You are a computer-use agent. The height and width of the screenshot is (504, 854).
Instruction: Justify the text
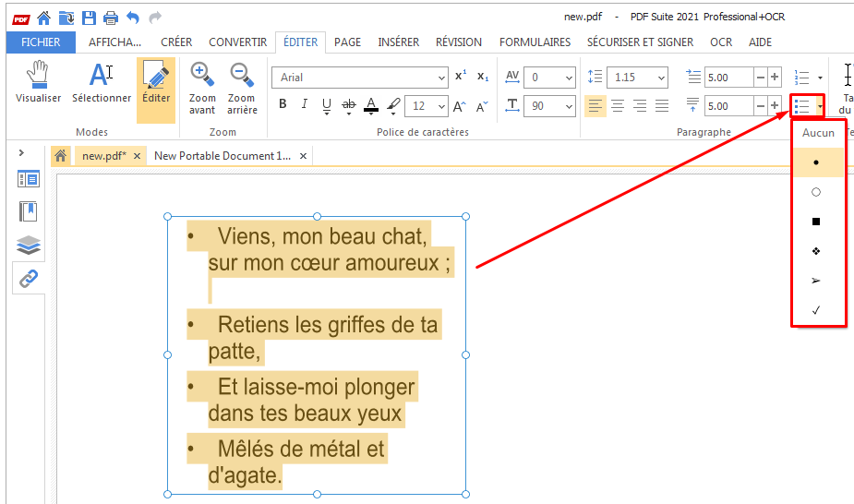662,105
